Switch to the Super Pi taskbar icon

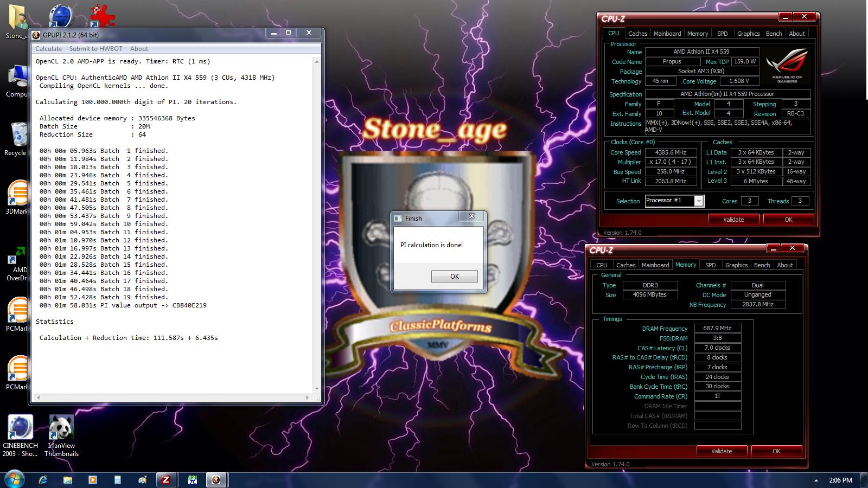192,480
